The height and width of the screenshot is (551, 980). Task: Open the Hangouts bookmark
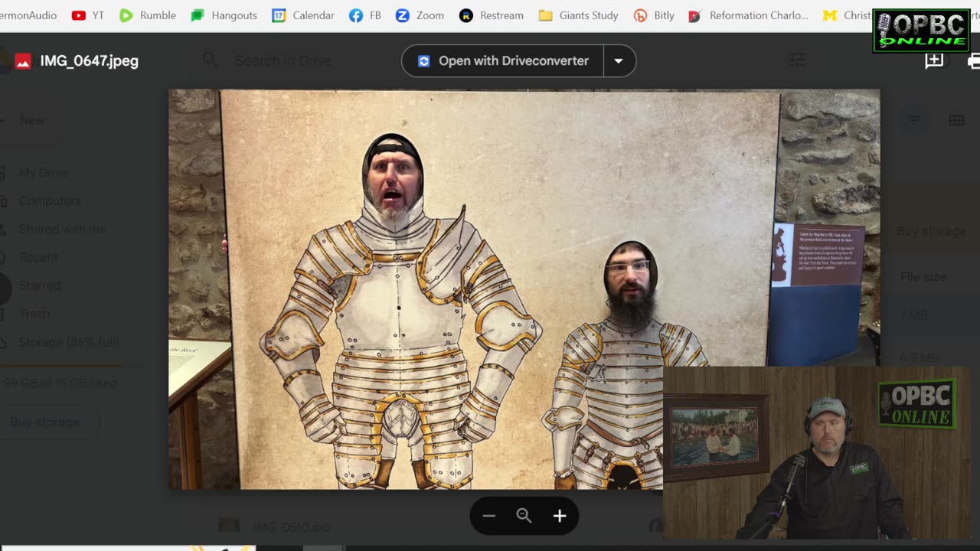224,15
